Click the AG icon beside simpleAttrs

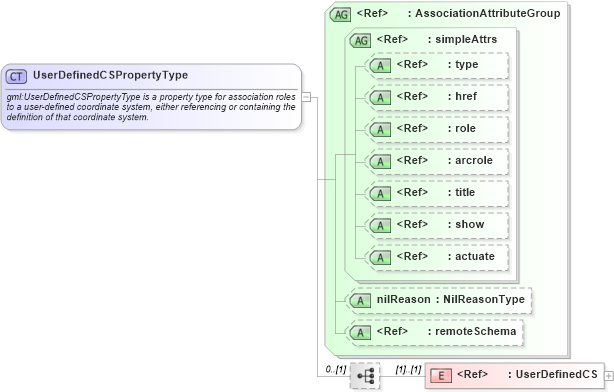(360, 41)
